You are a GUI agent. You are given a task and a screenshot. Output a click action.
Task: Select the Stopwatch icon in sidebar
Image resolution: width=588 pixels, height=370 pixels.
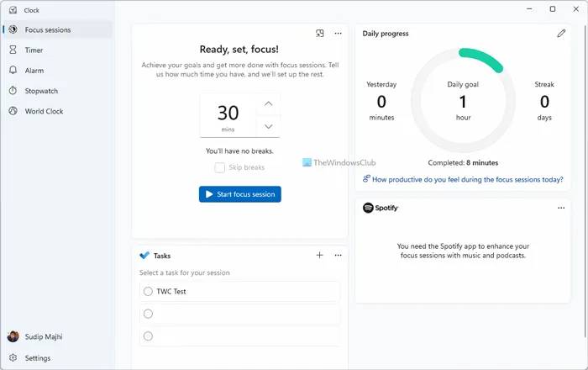pyautogui.click(x=13, y=91)
